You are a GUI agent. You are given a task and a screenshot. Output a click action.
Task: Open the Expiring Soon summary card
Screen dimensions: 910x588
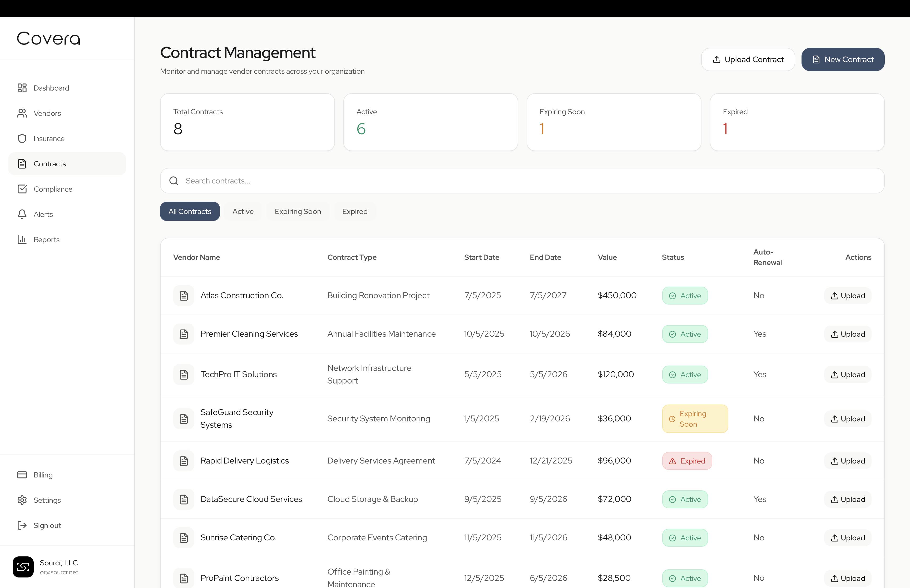[614, 122]
